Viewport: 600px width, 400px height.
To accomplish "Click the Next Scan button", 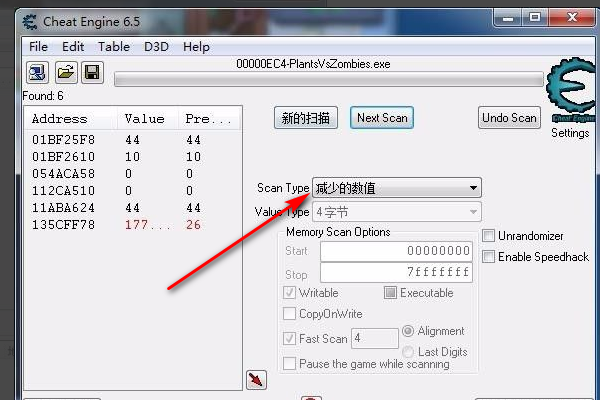I will pos(382,118).
